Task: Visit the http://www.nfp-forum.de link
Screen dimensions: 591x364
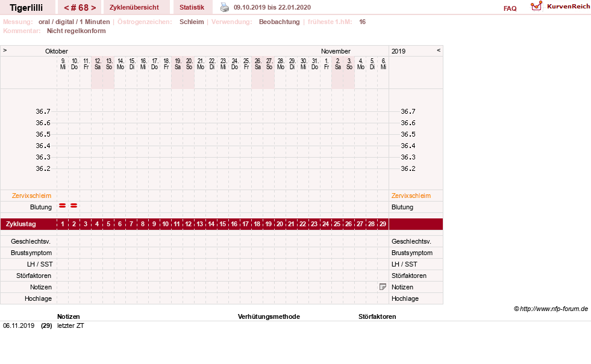Action: pyautogui.click(x=554, y=309)
